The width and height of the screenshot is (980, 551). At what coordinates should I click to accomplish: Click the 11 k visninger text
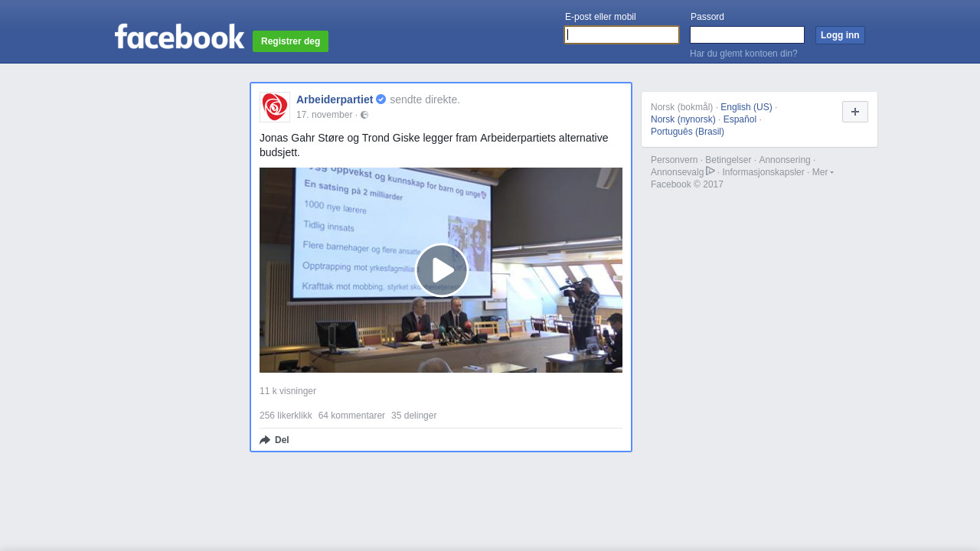point(288,391)
